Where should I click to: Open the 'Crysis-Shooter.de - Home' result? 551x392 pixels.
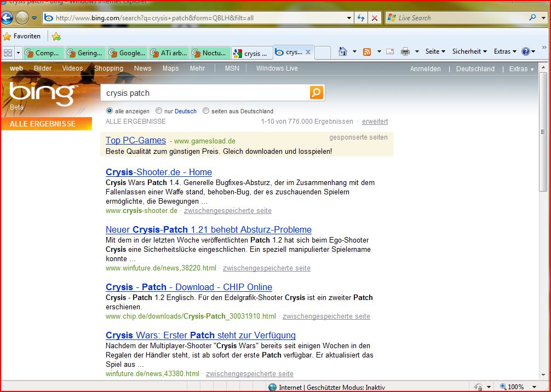point(159,172)
